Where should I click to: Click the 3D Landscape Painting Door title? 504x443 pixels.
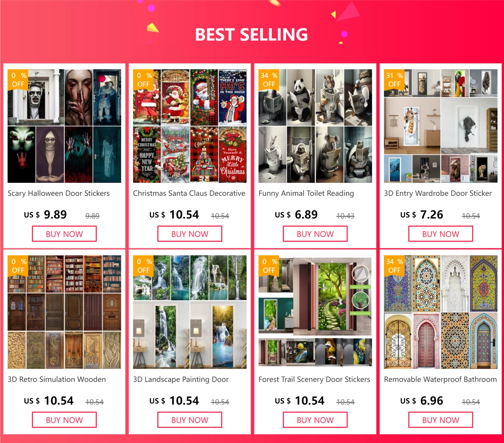pos(181,380)
